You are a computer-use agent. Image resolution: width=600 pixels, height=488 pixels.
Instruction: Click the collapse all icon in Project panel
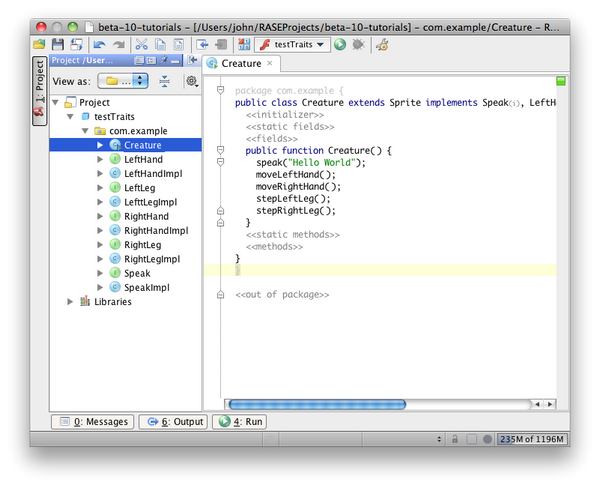point(164,80)
